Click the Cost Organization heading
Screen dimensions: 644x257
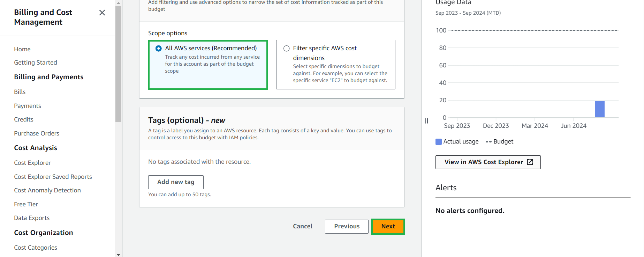44,233
